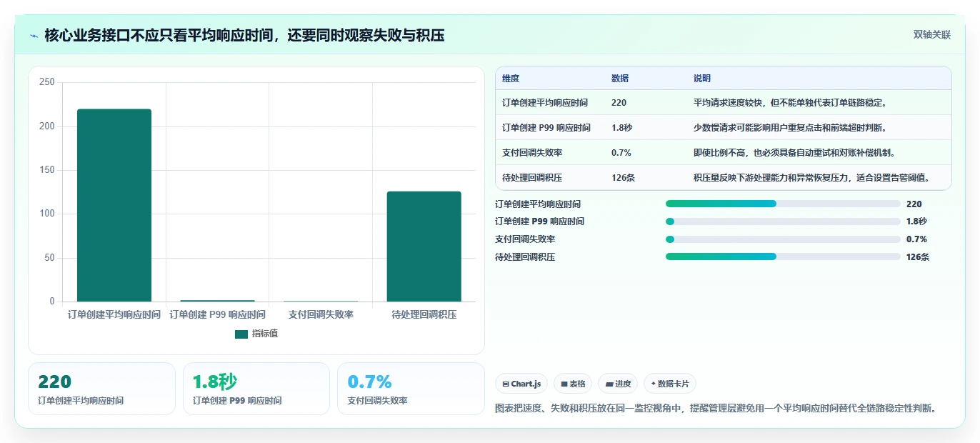Click the 待处理回调积压 x-axis label

[424, 314]
